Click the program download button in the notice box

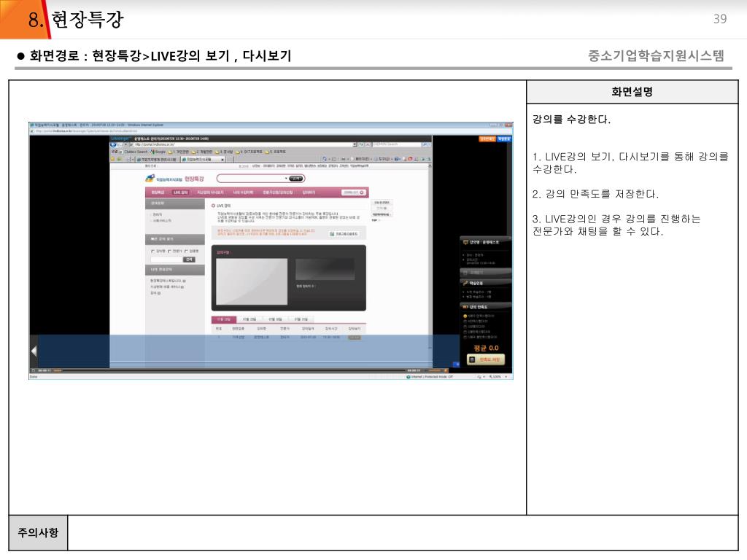tap(344, 234)
